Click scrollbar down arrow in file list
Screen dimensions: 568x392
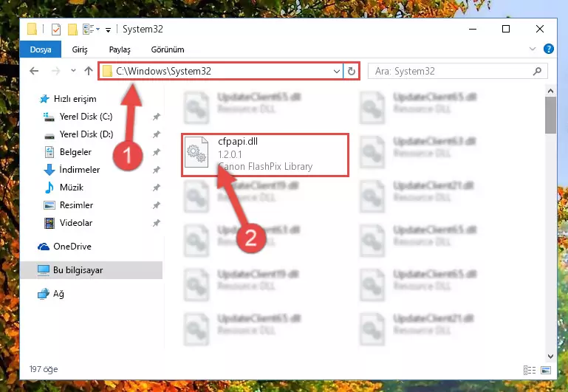tap(550, 356)
